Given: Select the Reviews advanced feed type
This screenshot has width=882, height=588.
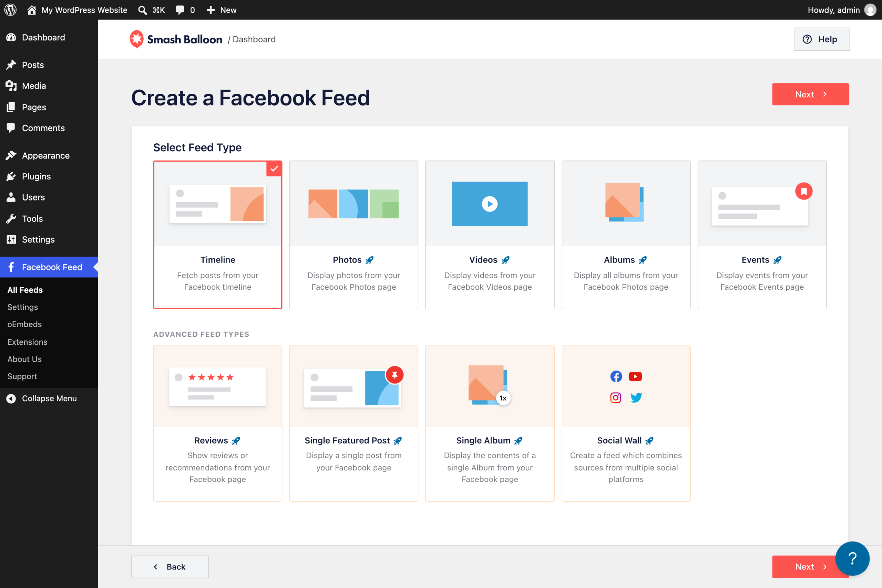Looking at the screenshot, I should coord(217,423).
